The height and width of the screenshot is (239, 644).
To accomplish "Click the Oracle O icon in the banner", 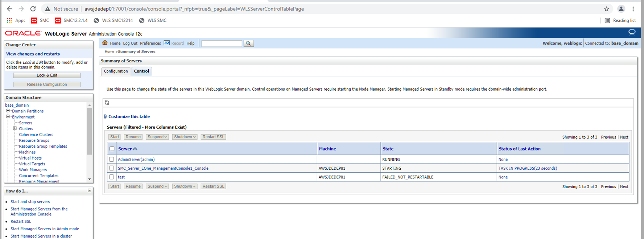I will [632, 32].
